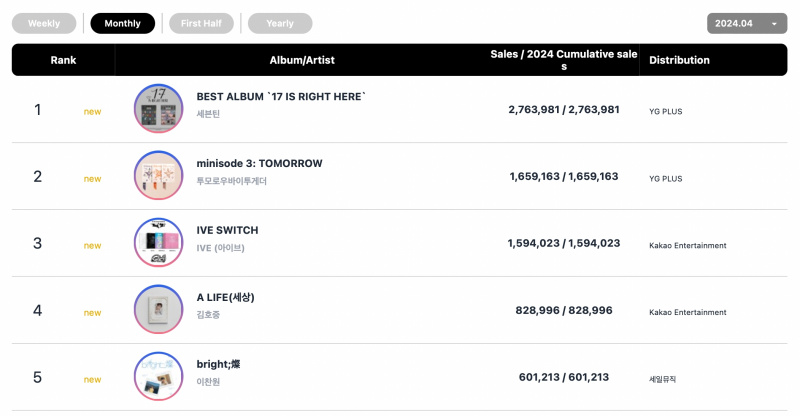Image resolution: width=800 pixels, height=416 pixels.
Task: Switch to the First Half chart tab
Action: [201, 23]
